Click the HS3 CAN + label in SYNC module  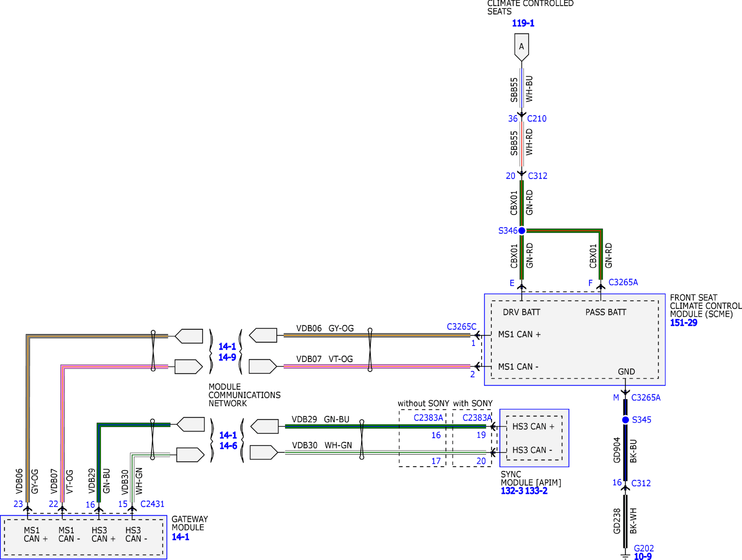(533, 427)
